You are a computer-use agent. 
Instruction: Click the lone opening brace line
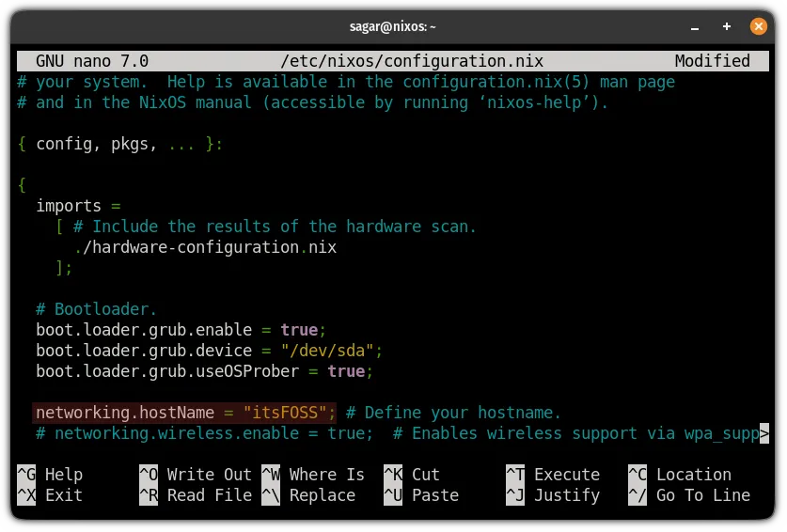(x=22, y=185)
